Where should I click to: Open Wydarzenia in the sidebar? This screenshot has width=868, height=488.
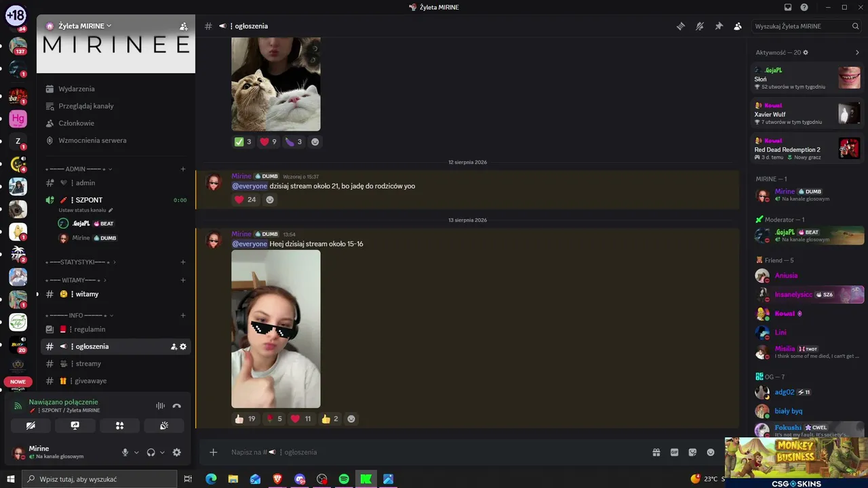coord(116,89)
